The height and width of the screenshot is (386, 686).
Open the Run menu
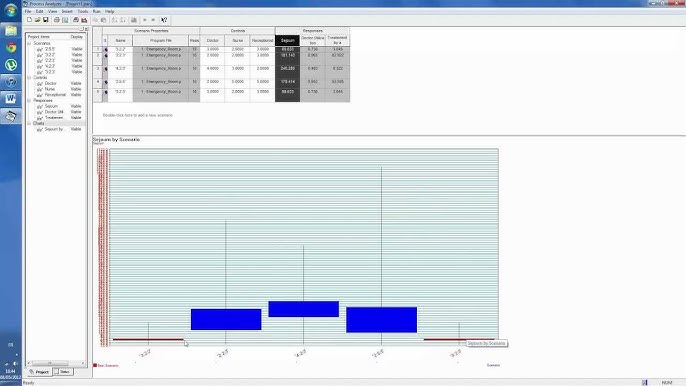point(97,11)
